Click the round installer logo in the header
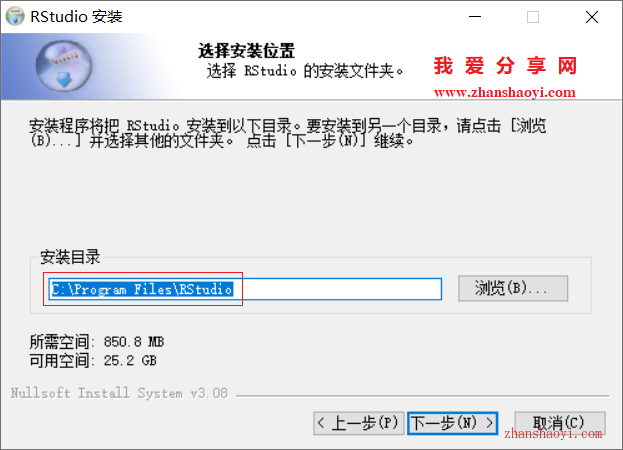 point(64,66)
